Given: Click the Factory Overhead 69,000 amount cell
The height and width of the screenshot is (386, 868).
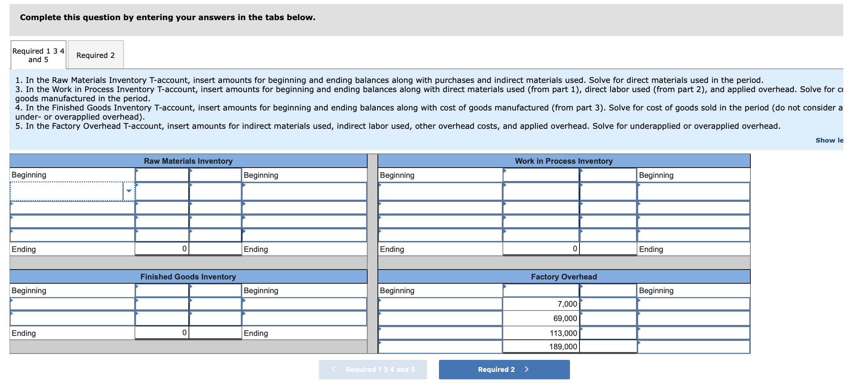Looking at the screenshot, I should tap(541, 318).
